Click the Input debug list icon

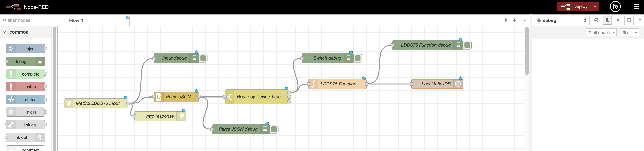tap(194, 58)
